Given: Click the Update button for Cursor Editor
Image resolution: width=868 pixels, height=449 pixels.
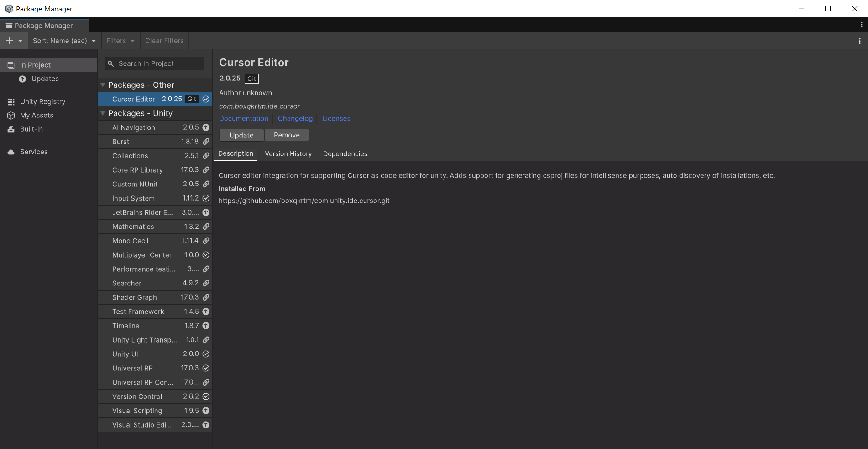Looking at the screenshot, I should [x=241, y=135].
